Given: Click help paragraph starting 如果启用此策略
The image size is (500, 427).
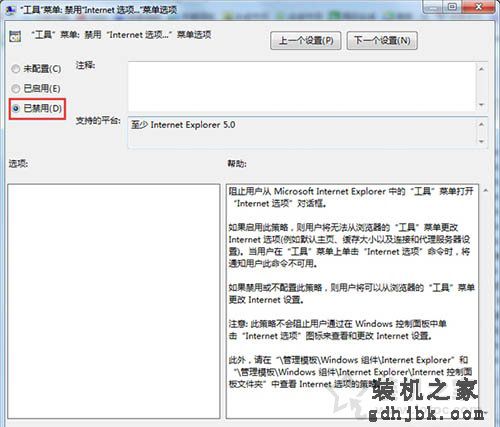Looking at the screenshot, I should (349, 246).
